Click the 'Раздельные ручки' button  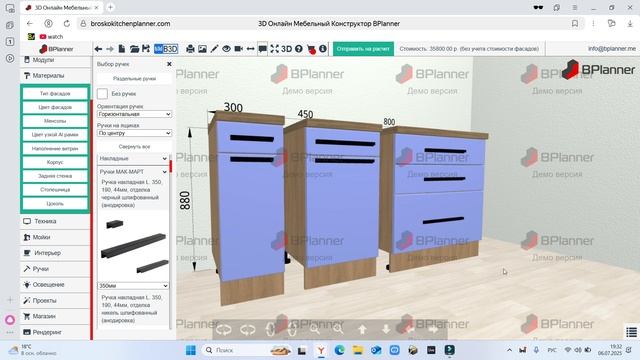click(134, 78)
